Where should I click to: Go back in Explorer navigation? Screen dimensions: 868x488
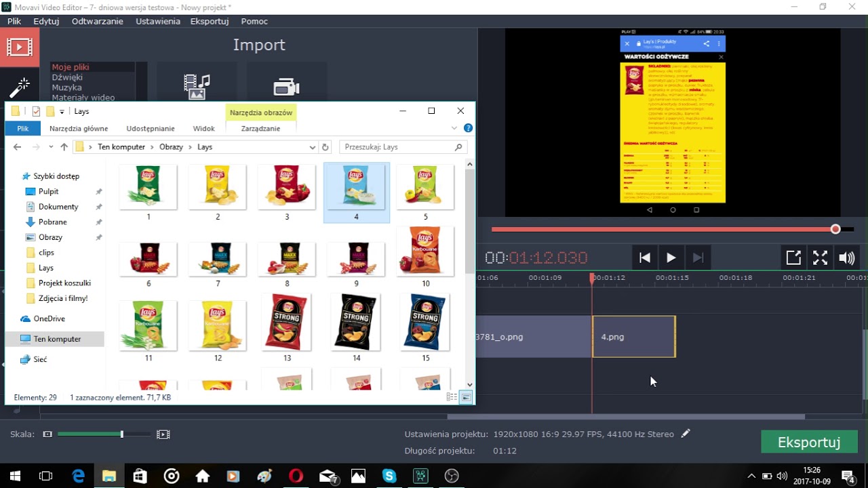(x=18, y=147)
